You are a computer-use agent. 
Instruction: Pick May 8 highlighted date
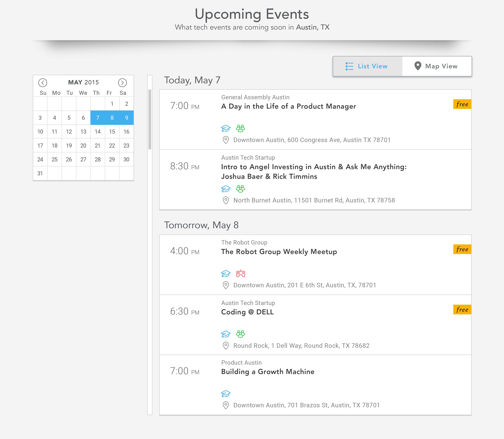[x=112, y=118]
